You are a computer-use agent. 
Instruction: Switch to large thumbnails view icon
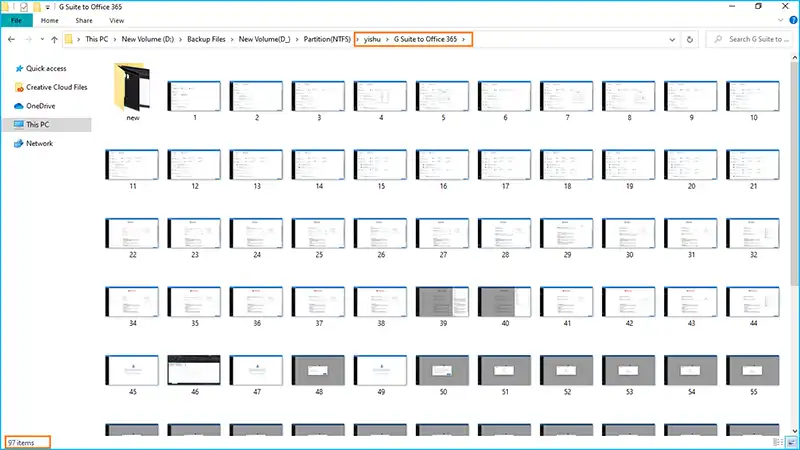click(791, 442)
